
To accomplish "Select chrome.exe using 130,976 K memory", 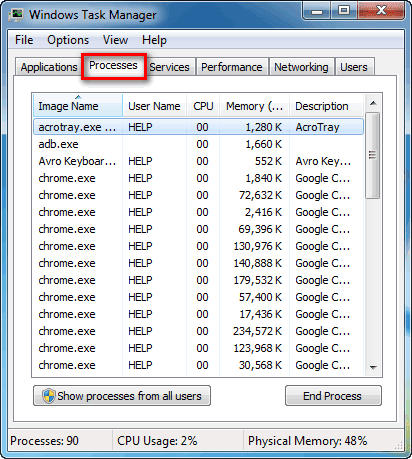I will (198, 246).
